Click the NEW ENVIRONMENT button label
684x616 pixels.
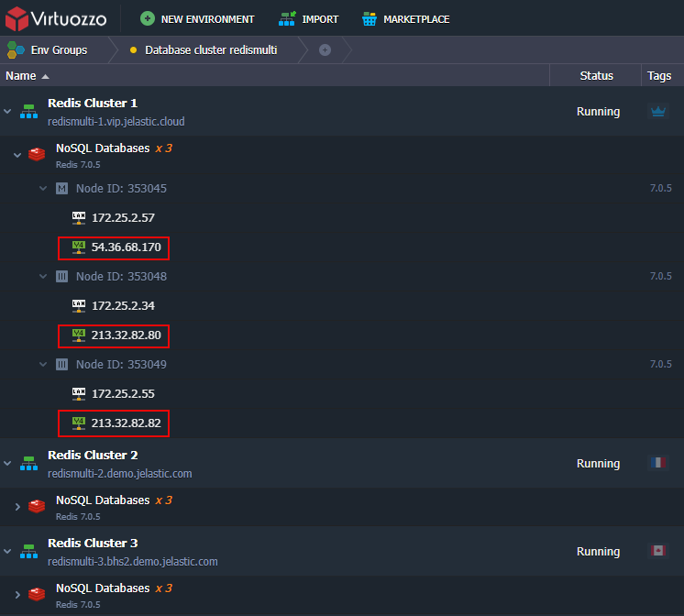point(207,19)
